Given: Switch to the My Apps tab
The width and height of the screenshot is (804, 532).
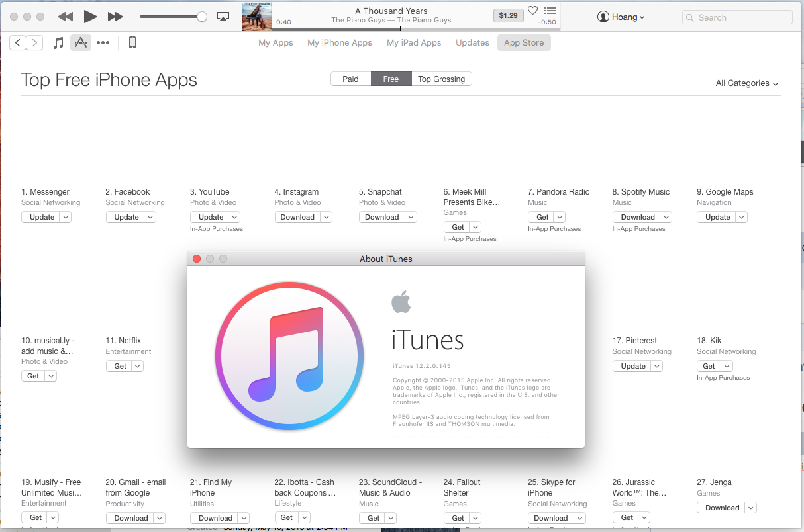Looking at the screenshot, I should [x=276, y=43].
